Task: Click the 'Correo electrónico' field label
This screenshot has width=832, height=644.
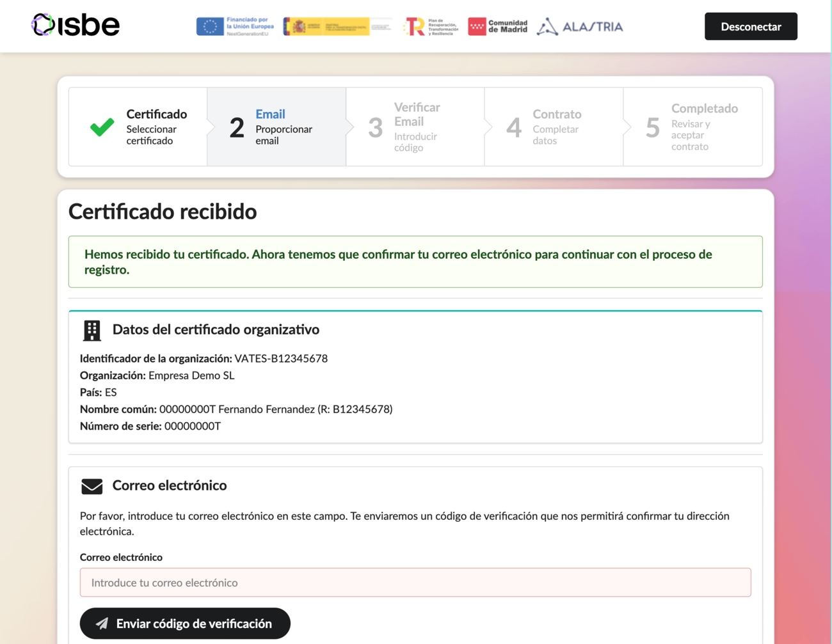Action: [x=121, y=557]
